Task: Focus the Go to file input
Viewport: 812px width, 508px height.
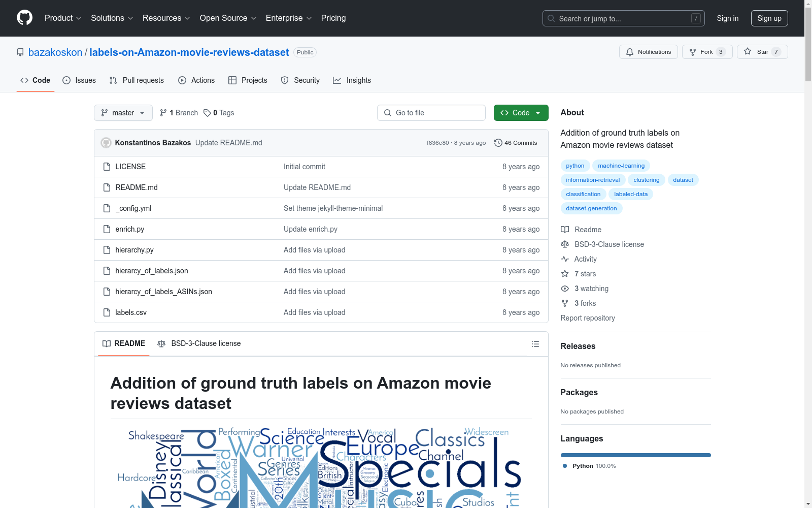Action: pyautogui.click(x=431, y=113)
